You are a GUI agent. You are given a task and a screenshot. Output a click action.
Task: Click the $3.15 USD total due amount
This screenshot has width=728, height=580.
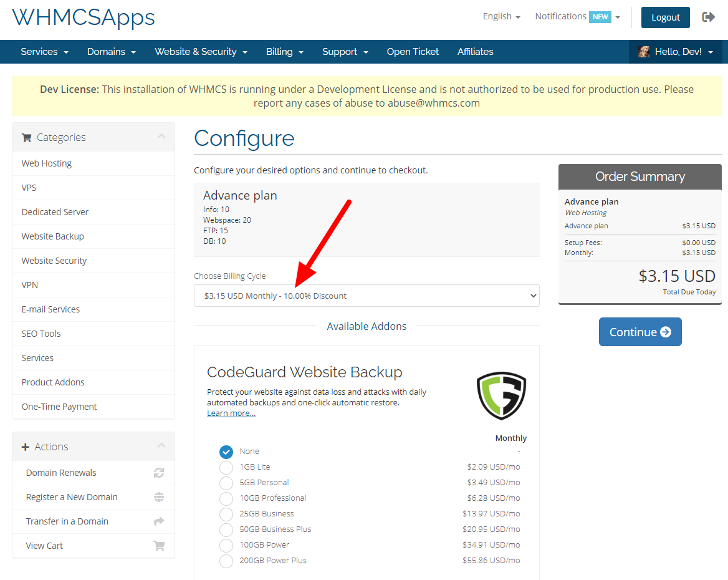point(676,276)
